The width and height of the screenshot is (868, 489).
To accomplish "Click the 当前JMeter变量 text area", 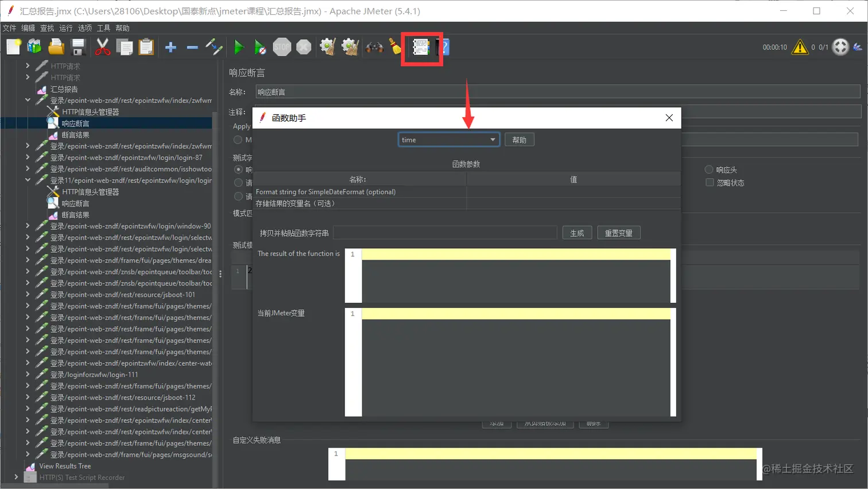I will 516,362.
